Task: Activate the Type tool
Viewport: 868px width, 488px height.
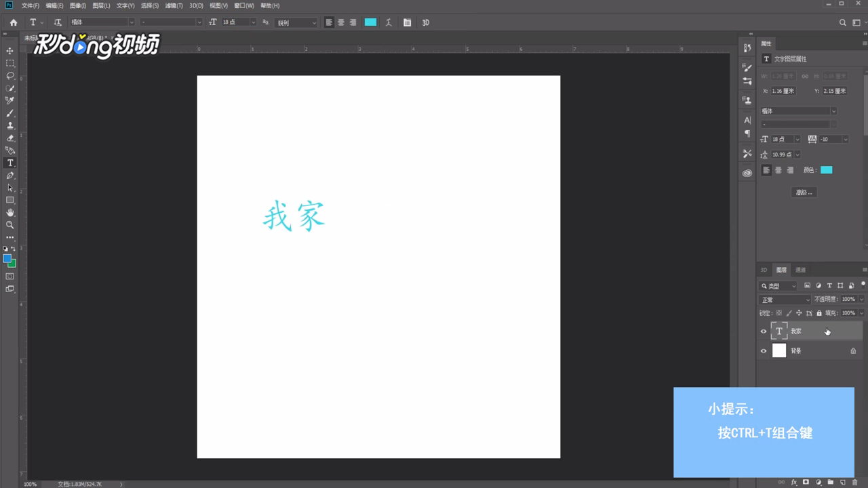Action: (x=9, y=163)
